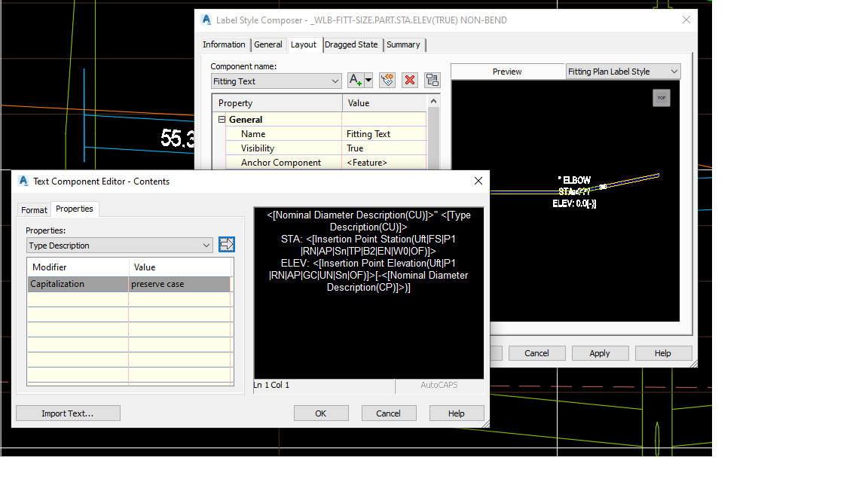Click Apply in Label Style Composer
868x488 pixels.
pyautogui.click(x=600, y=353)
